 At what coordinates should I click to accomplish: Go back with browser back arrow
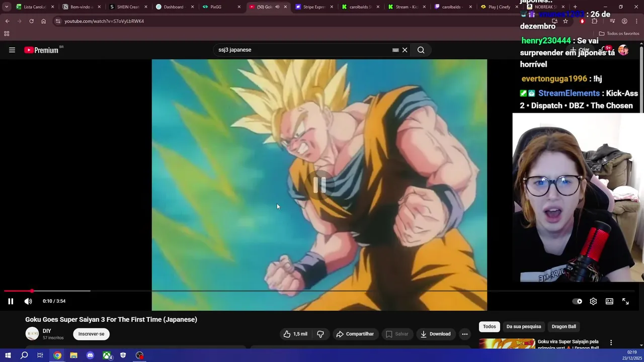[x=7, y=21]
